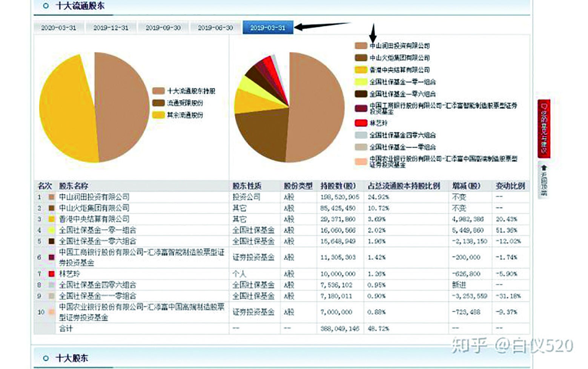The height and width of the screenshot is (369, 588).
Task: Click the circle icon beside 十大流通股东 header
Action: click(x=45, y=6)
